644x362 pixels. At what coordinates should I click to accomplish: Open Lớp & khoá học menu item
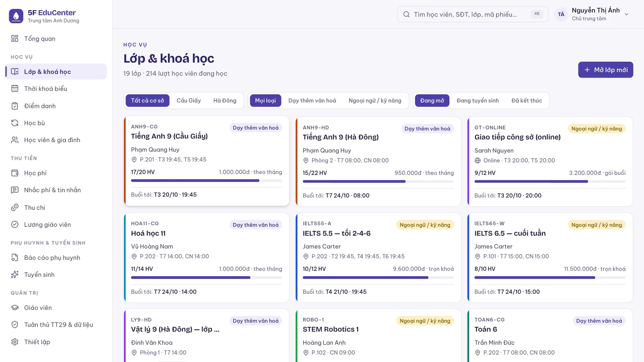coord(56,72)
